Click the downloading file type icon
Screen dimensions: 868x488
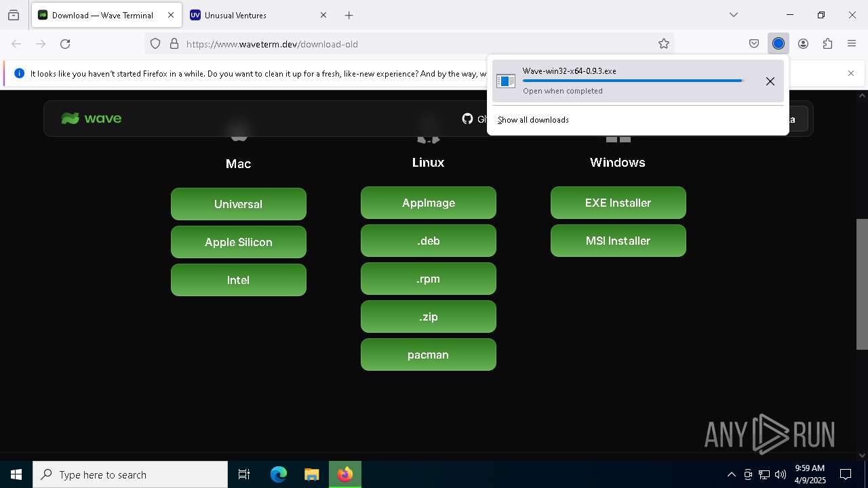pos(506,81)
